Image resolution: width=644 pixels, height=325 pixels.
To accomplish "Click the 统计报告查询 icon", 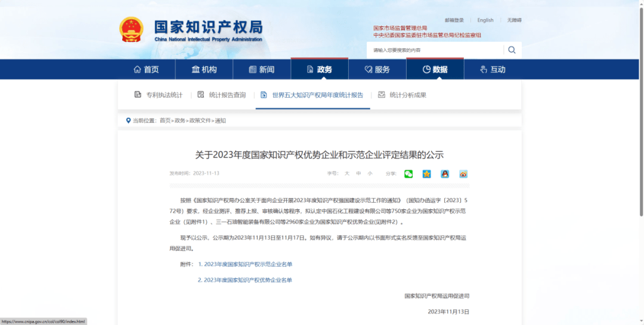I will (x=201, y=94).
